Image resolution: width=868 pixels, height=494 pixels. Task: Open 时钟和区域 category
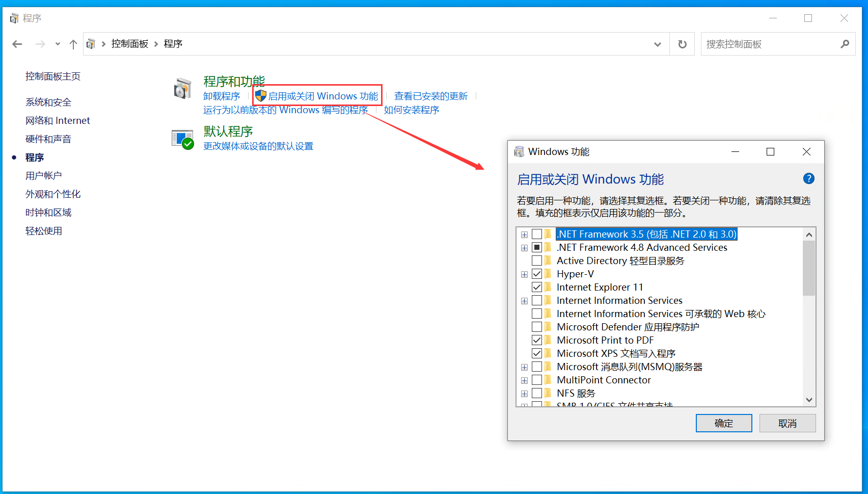pos(48,213)
